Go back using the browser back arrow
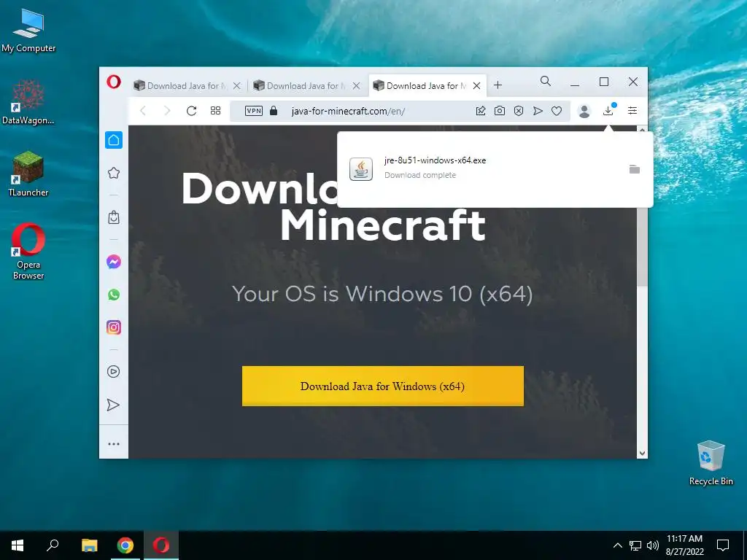 pyautogui.click(x=143, y=111)
